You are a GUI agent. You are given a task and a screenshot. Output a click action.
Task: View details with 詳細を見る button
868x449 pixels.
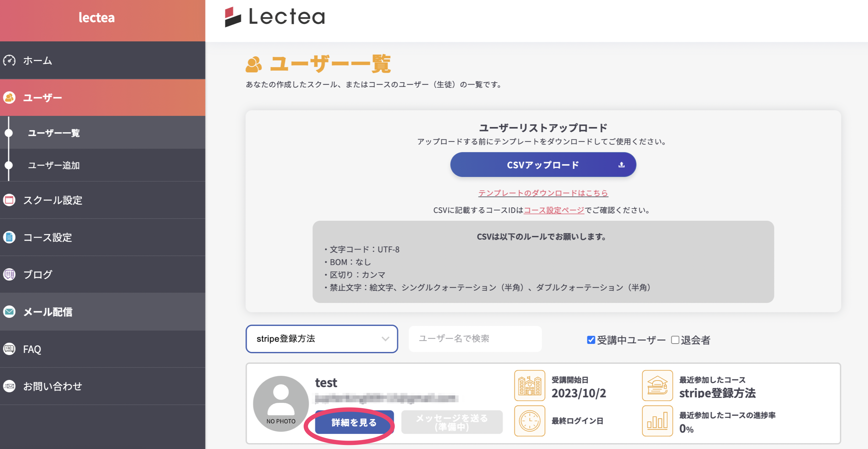click(x=354, y=422)
